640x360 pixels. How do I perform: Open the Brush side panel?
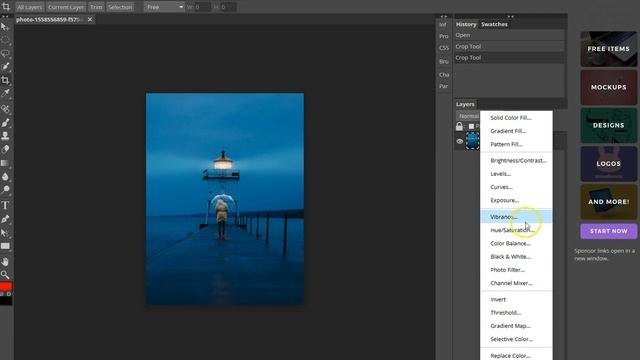[x=444, y=62]
